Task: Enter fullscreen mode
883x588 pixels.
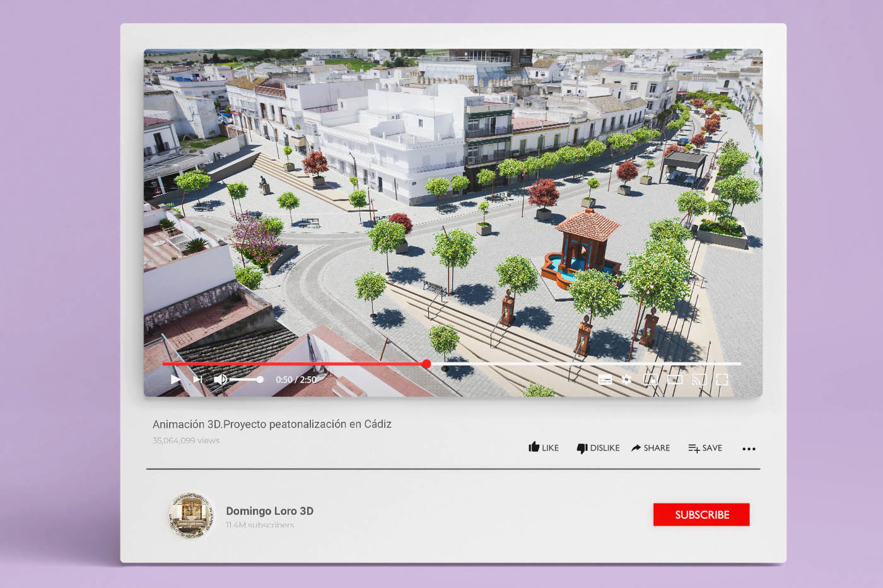Action: pos(722,379)
